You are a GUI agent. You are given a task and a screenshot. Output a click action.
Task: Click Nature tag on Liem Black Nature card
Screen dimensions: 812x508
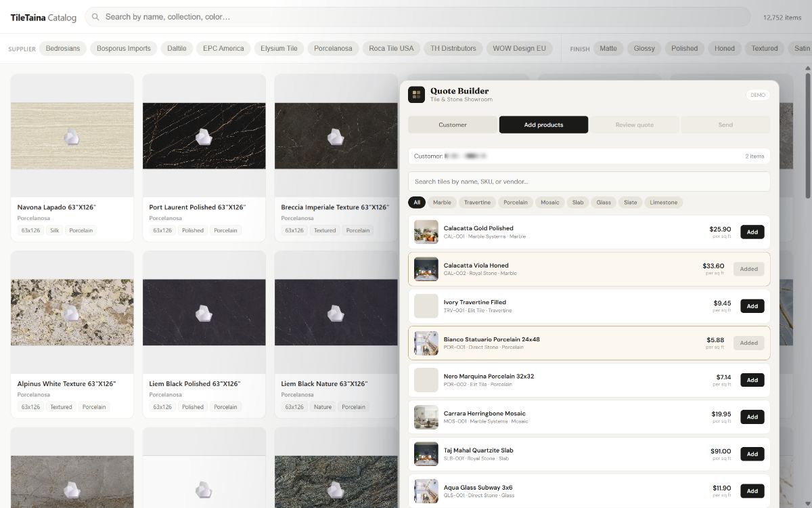coord(323,407)
